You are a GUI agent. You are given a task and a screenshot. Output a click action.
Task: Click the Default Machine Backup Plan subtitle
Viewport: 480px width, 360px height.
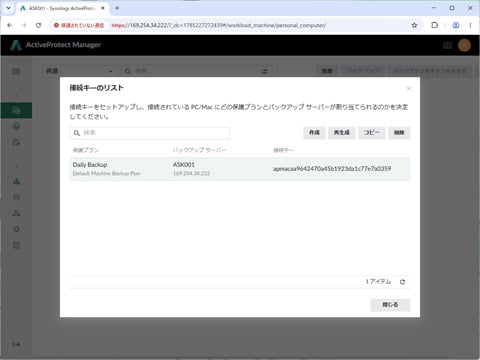click(106, 173)
